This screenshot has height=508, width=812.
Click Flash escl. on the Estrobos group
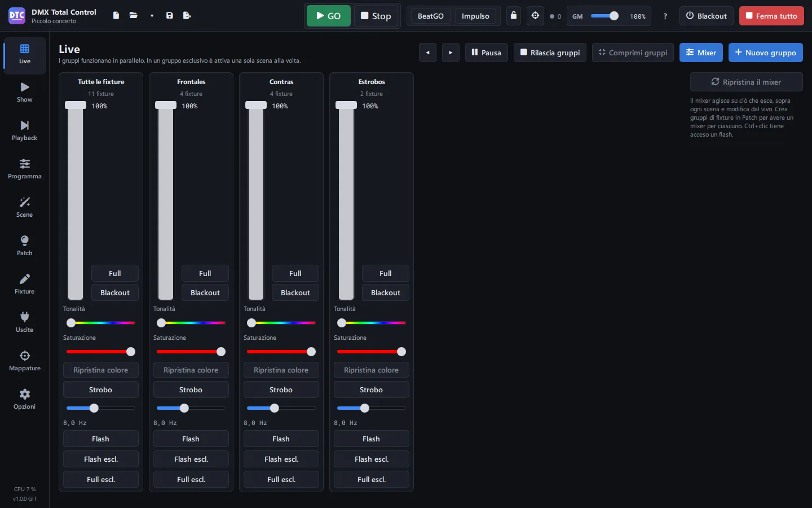pos(372,459)
